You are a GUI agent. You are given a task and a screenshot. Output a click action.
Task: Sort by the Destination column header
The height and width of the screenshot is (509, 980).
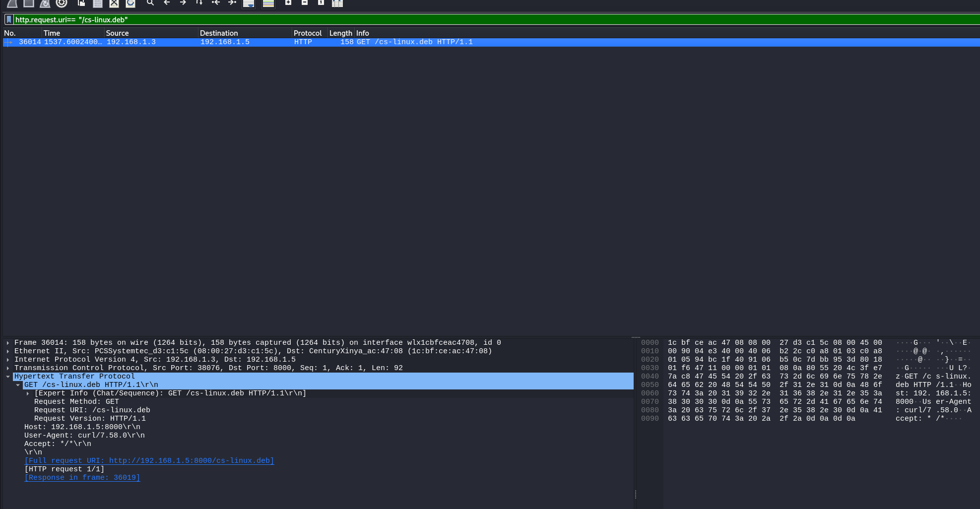click(x=245, y=33)
